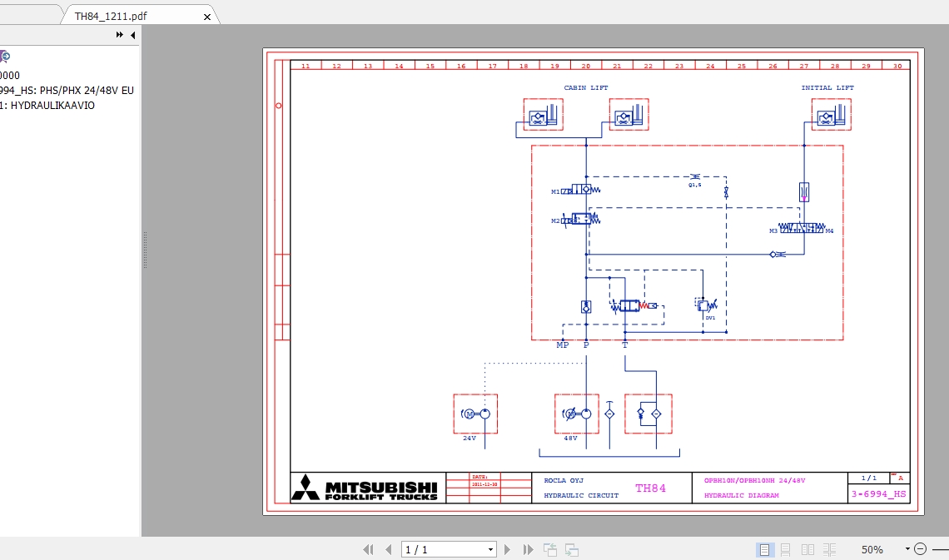Click the zoom out minus icon
Viewport: 949px width, 560px height.
pyautogui.click(x=921, y=549)
